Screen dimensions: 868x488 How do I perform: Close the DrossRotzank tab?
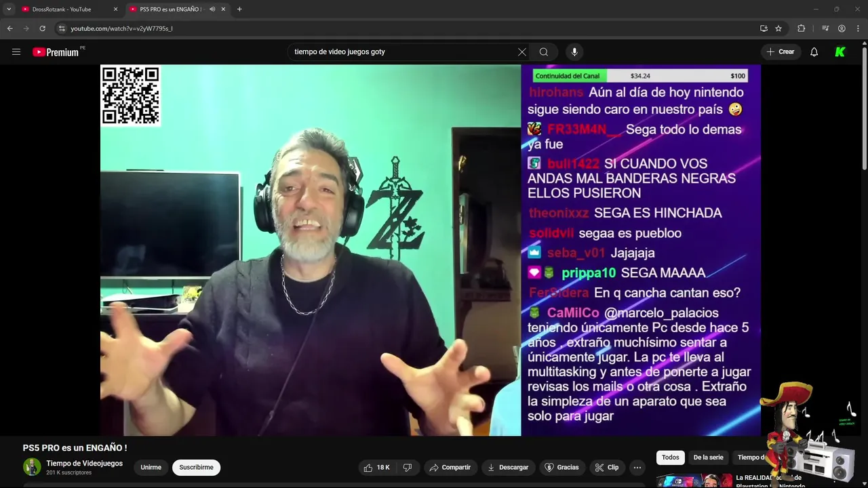click(115, 9)
